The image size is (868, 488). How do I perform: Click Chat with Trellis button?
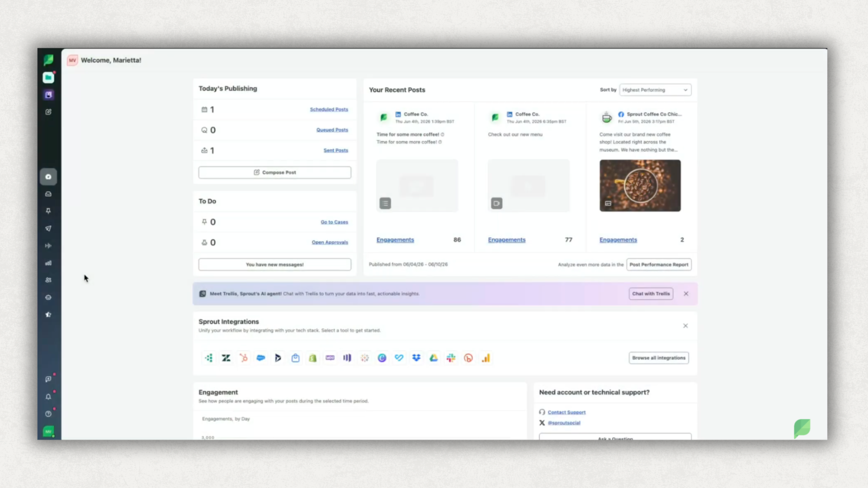point(651,294)
